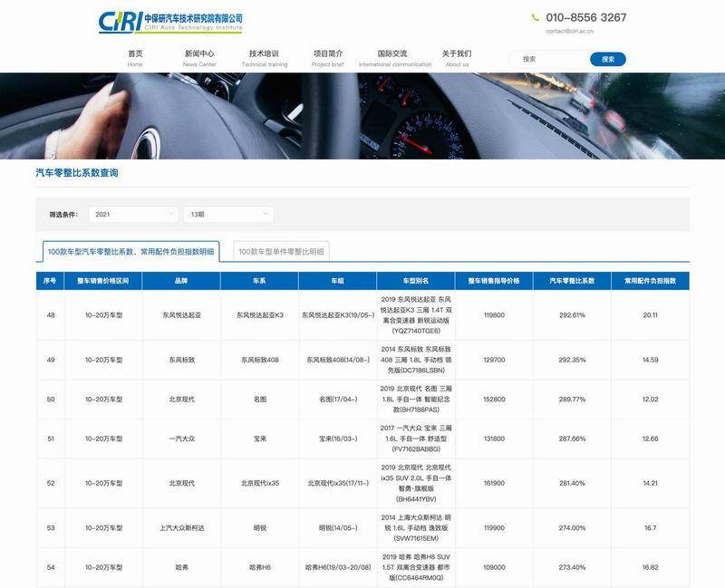Click the blue 搜索 search button
Image resolution: width=725 pixels, height=588 pixels.
point(607,59)
